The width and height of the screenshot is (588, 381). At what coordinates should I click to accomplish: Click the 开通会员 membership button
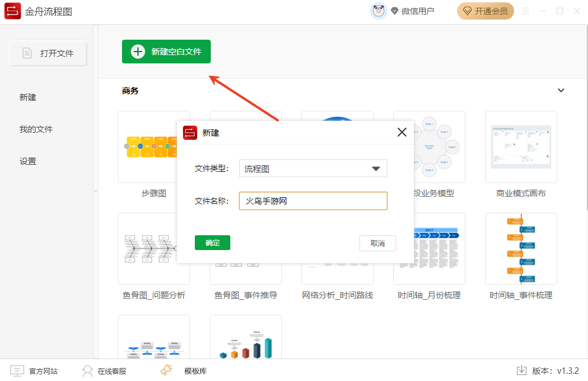coord(485,11)
